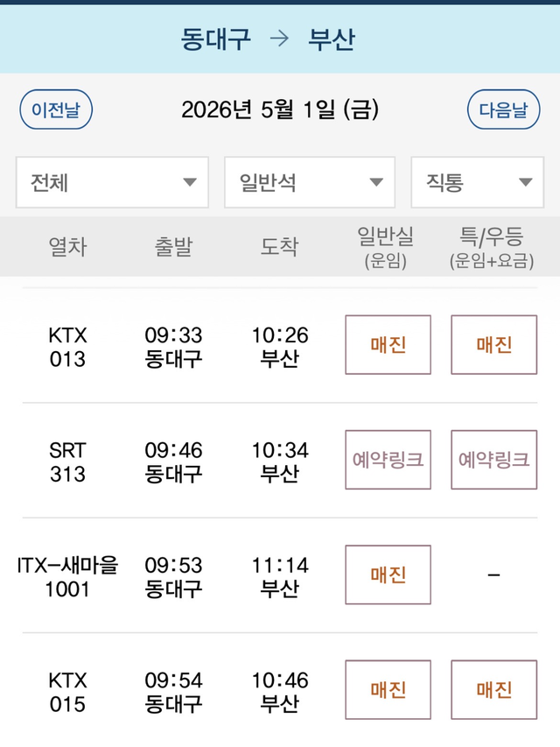The height and width of the screenshot is (747, 560).
Task: Click 매진 for ITX-새마을 1001
Action: (x=388, y=574)
